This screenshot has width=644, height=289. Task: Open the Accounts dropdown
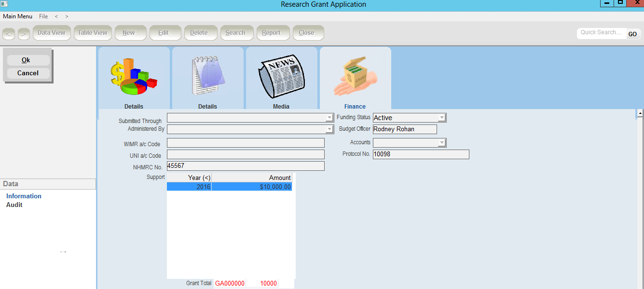(x=442, y=143)
